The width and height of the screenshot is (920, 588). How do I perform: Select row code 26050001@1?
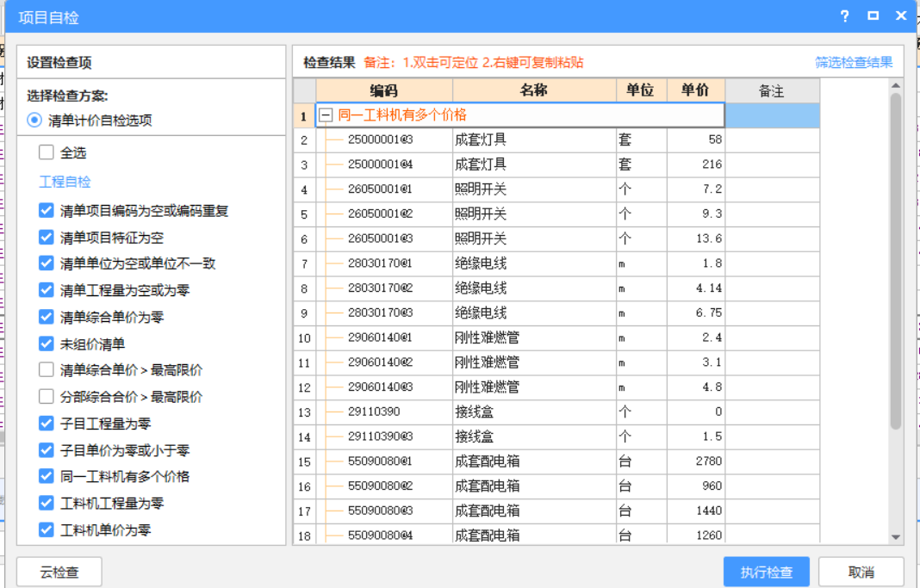tap(380, 189)
